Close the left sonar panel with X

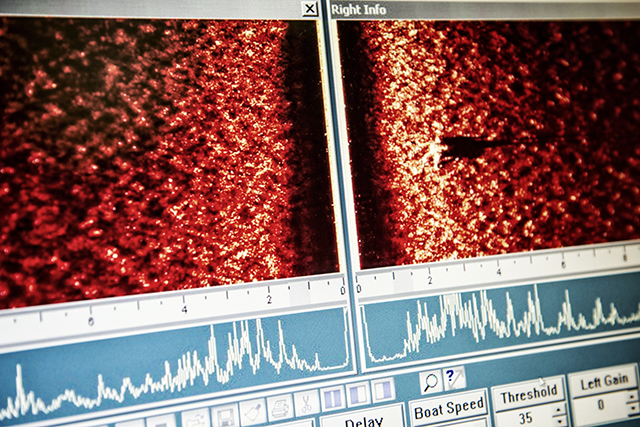tap(310, 9)
